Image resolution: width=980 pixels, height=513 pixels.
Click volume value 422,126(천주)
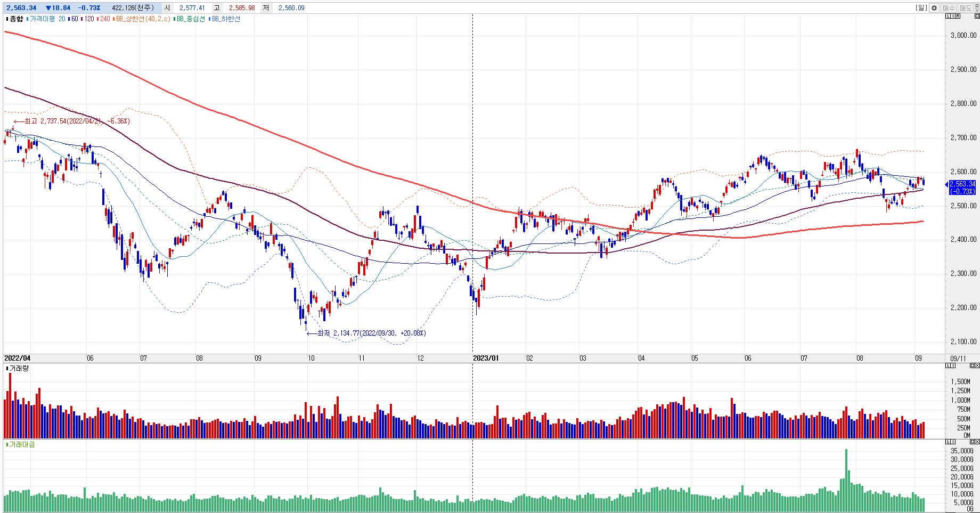(133, 7)
